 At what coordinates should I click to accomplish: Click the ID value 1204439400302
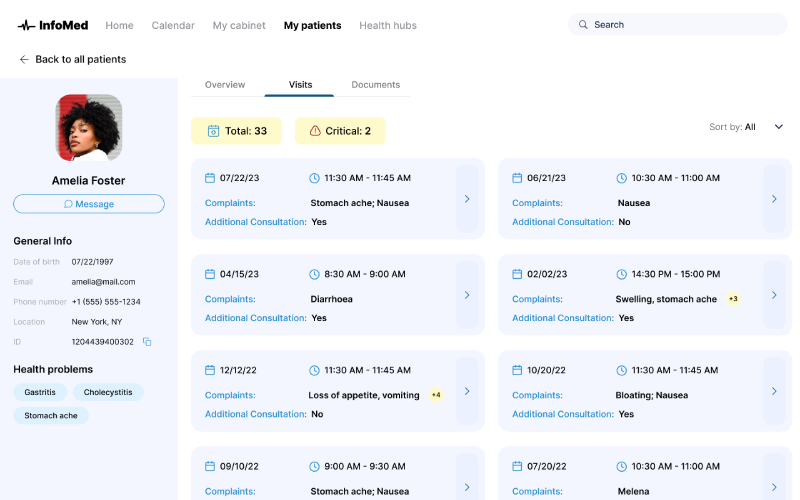(103, 342)
